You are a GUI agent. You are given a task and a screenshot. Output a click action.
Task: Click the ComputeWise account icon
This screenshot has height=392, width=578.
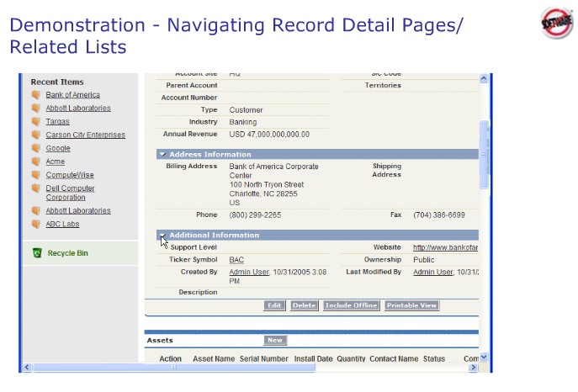point(36,175)
